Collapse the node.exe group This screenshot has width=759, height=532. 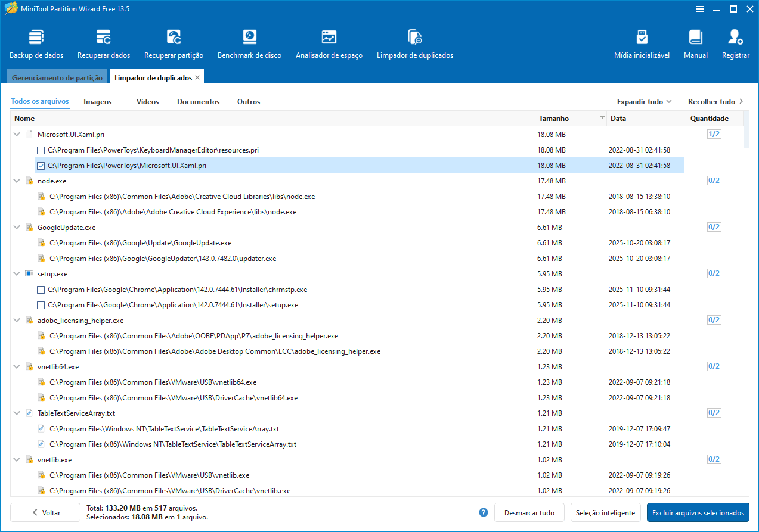point(17,181)
